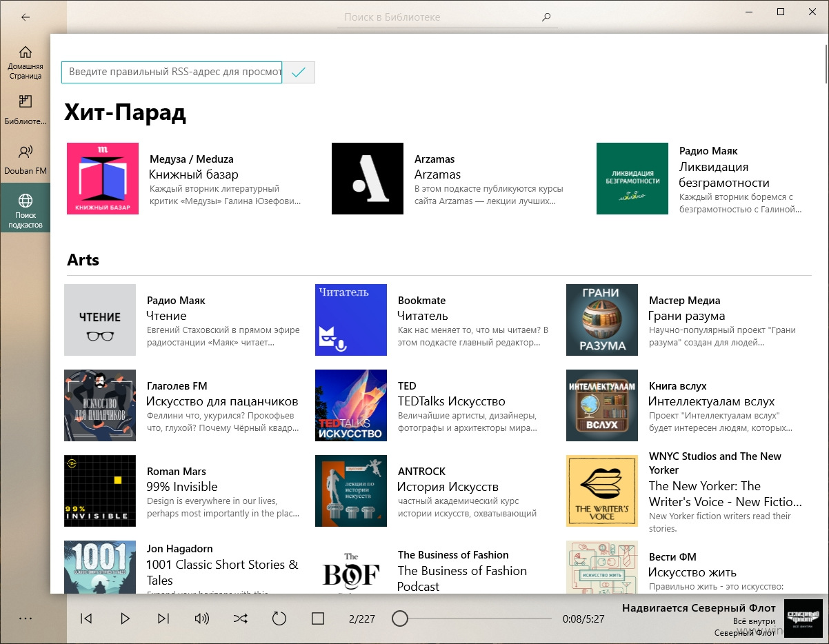829x644 pixels.
Task: Focus the RSS address input field
Action: (x=172, y=72)
